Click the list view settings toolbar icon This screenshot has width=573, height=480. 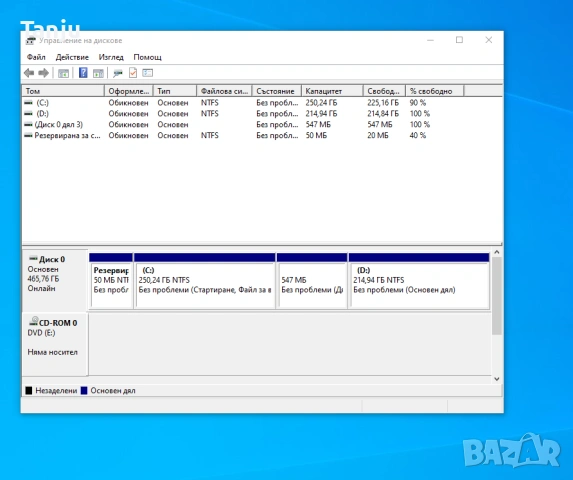[x=148, y=73]
